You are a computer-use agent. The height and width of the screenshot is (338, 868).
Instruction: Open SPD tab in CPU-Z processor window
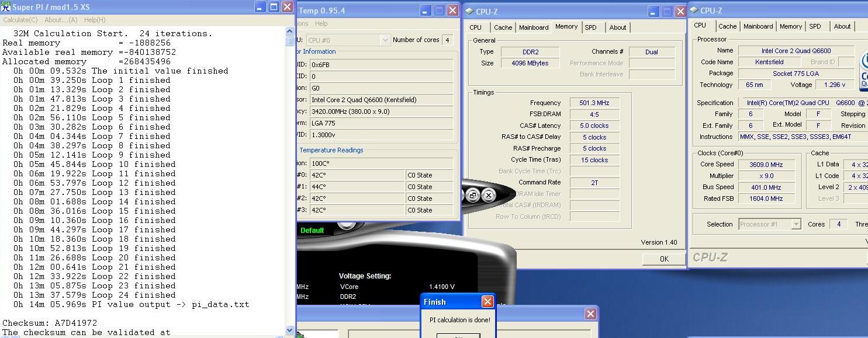pyautogui.click(x=815, y=26)
